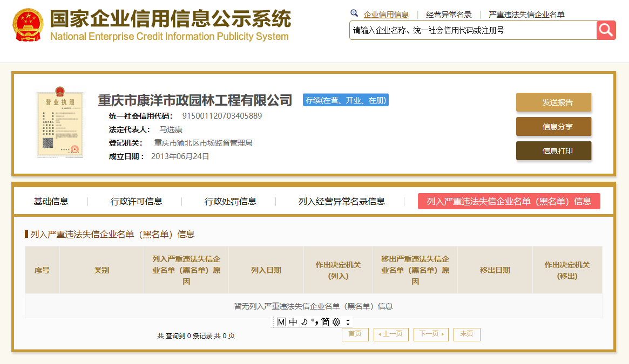Click the small magnifier icon beside 企业信用信息
Screen dimensions: 629x364
coord(354,13)
